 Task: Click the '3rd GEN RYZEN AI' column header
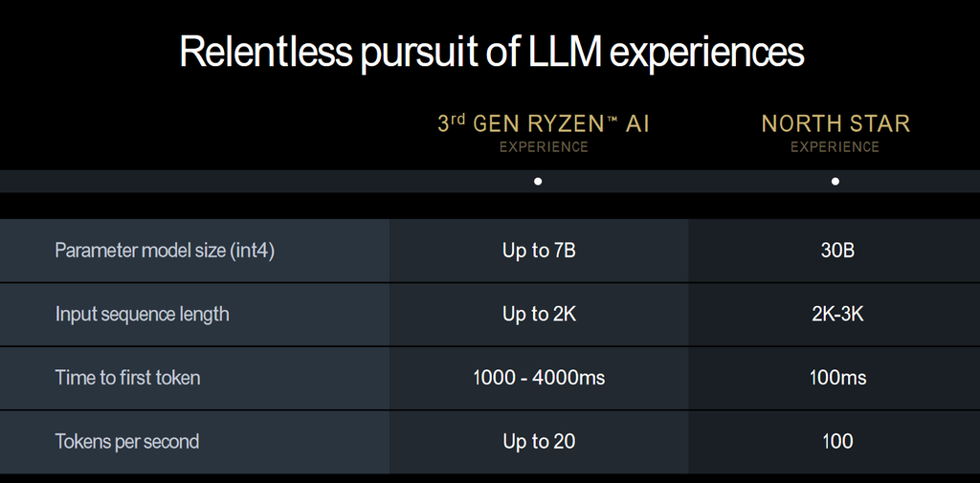(x=544, y=124)
